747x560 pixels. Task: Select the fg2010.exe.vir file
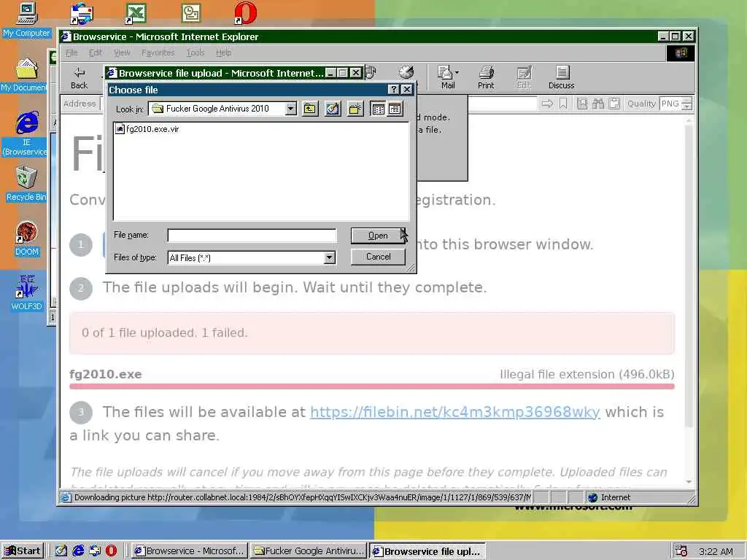(x=147, y=129)
